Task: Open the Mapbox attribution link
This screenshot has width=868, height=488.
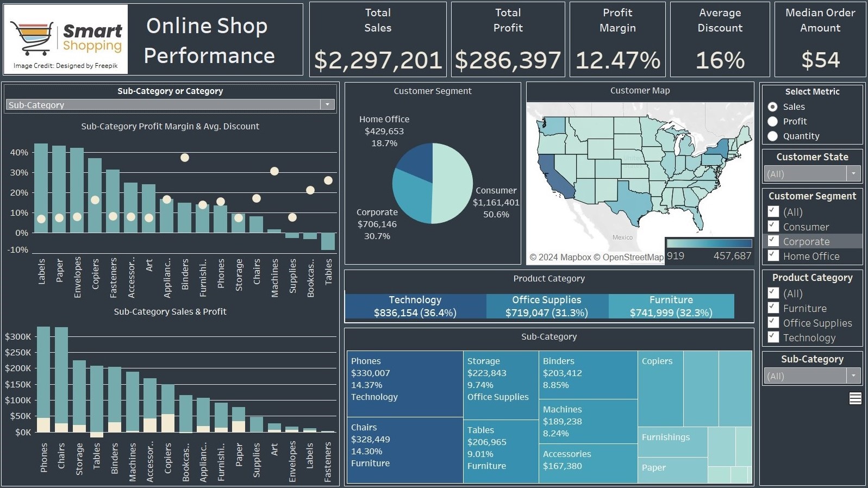Action: (x=560, y=257)
